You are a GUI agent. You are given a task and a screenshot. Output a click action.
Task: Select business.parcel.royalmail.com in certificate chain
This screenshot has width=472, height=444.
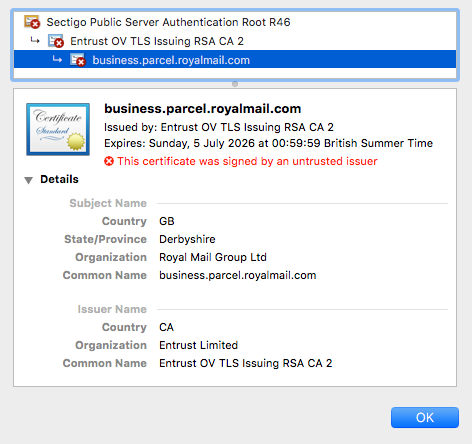coord(171,60)
